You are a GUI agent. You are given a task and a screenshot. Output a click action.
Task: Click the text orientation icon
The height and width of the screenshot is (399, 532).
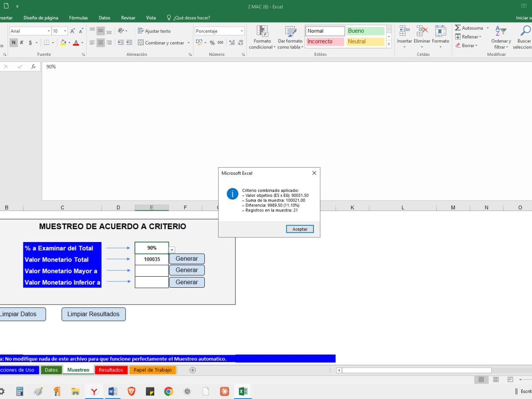[x=121, y=31]
